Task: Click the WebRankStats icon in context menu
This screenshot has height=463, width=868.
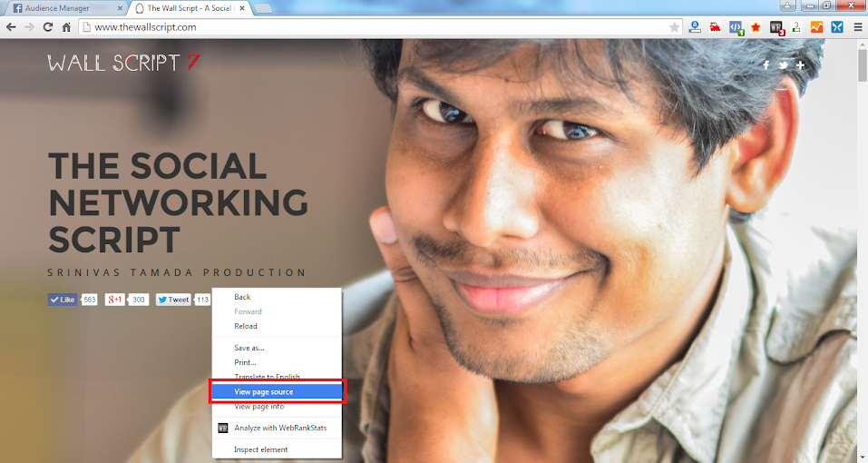Action: [223, 429]
